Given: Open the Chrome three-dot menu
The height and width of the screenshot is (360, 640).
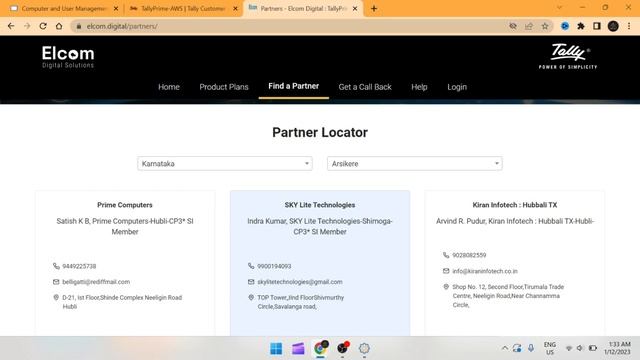Looking at the screenshot, I should tap(629, 26).
